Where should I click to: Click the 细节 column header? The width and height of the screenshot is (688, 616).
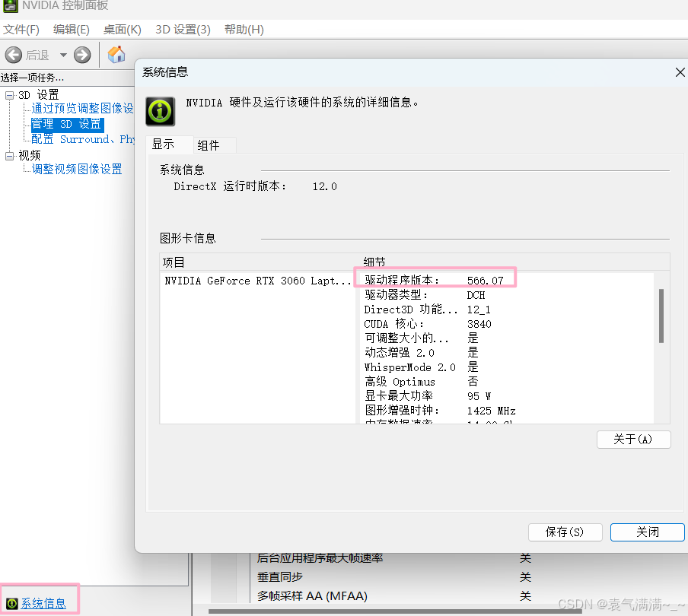tap(374, 262)
